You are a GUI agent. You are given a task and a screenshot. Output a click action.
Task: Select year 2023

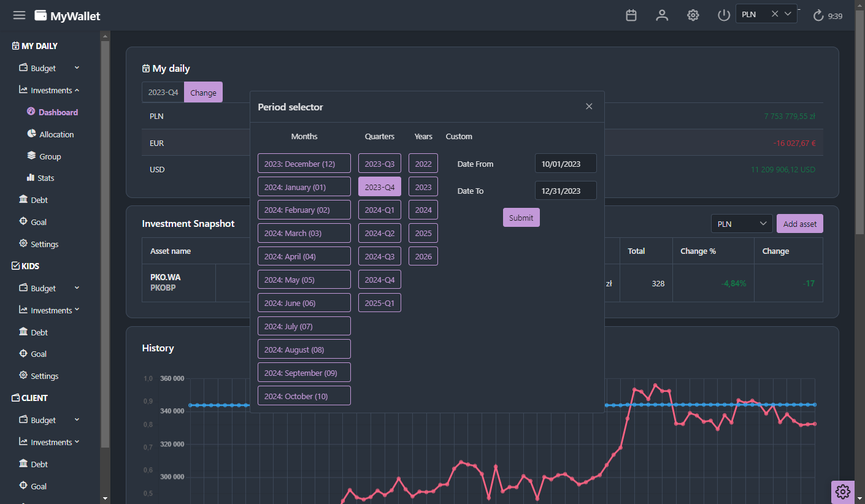pos(423,187)
